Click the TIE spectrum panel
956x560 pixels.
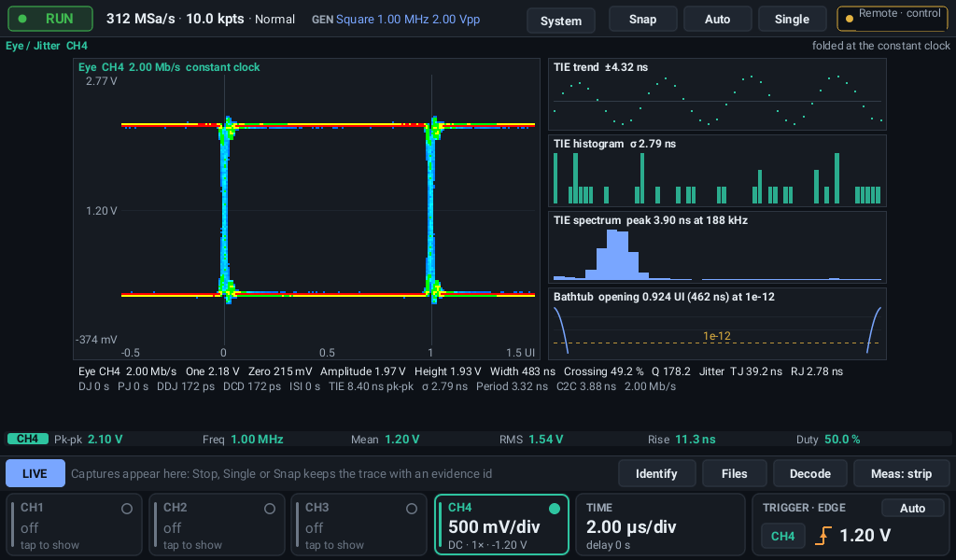[717, 247]
